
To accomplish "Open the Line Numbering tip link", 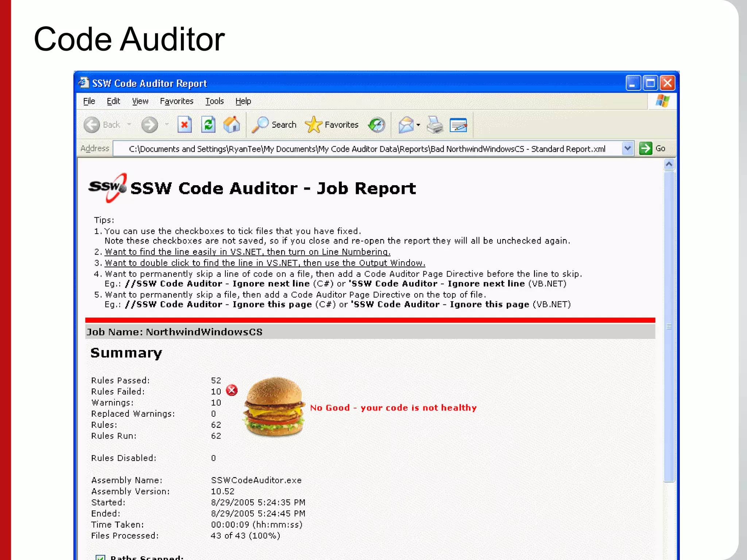I will (248, 252).
